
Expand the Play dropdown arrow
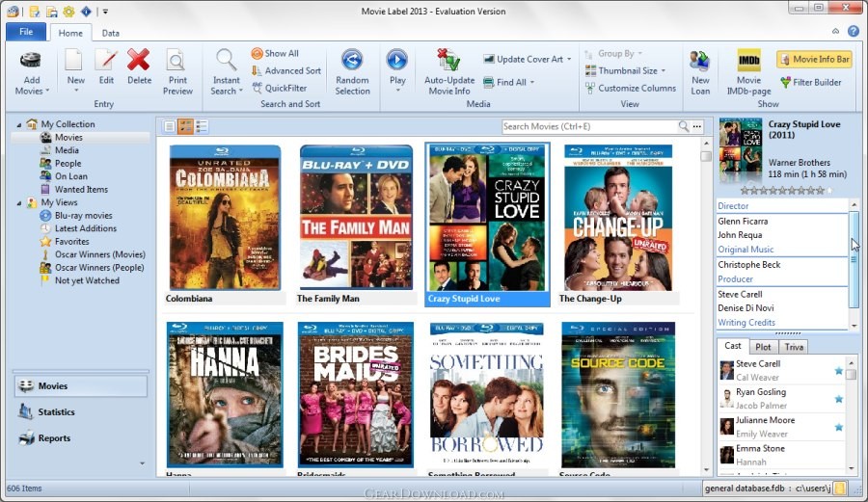pyautogui.click(x=397, y=91)
